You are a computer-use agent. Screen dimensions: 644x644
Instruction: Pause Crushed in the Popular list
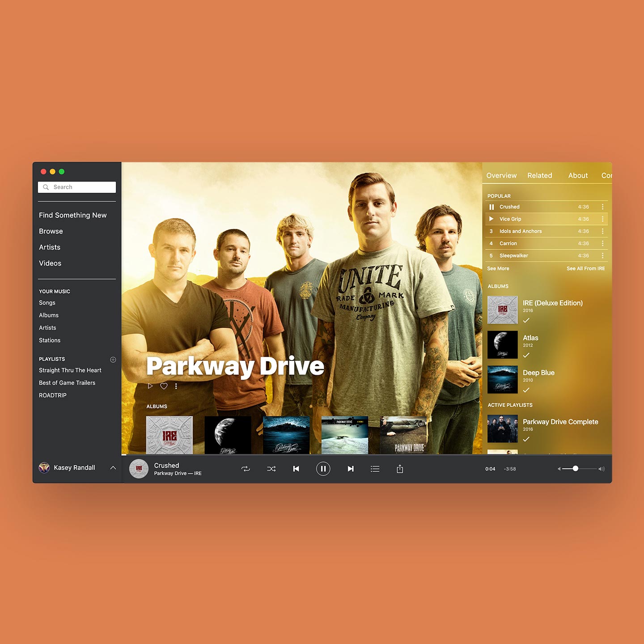pos(491,207)
